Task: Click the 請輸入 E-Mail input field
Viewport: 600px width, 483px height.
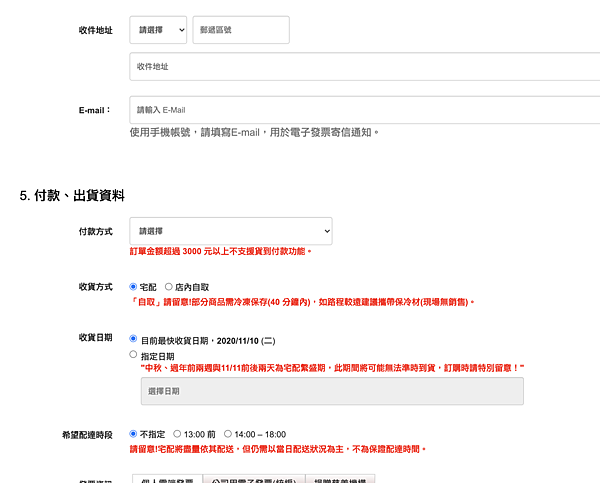Action: [x=365, y=110]
